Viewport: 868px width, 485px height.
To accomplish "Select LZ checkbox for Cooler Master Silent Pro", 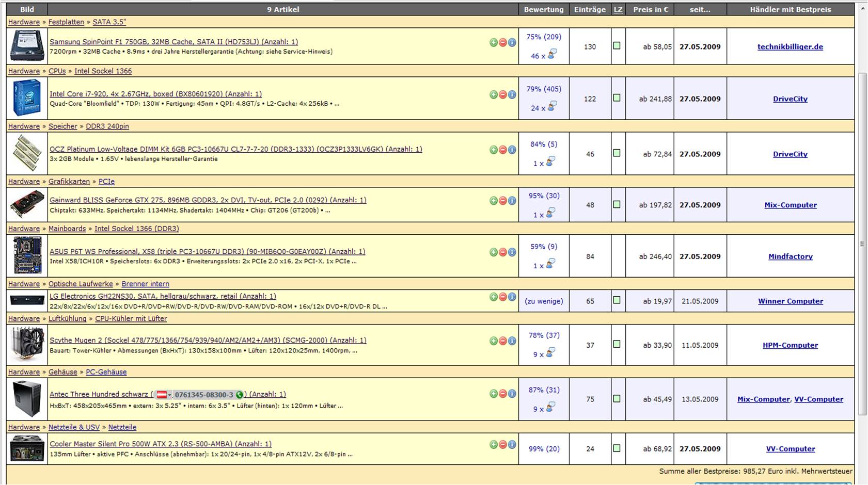I will tap(617, 448).
